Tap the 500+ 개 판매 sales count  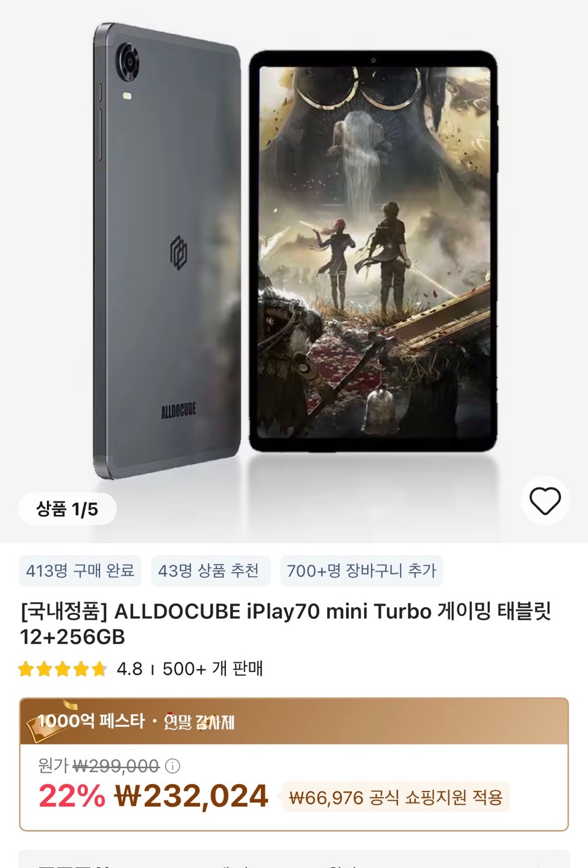(213, 669)
